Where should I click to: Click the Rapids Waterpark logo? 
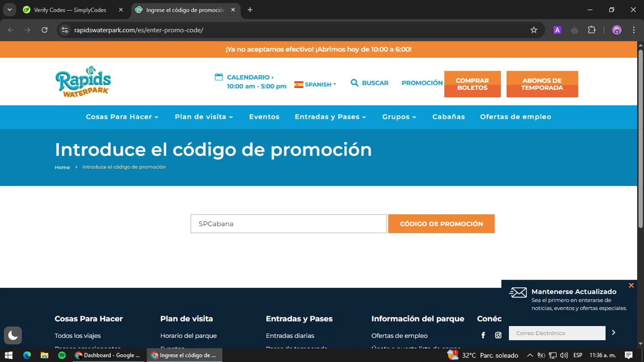83,82
